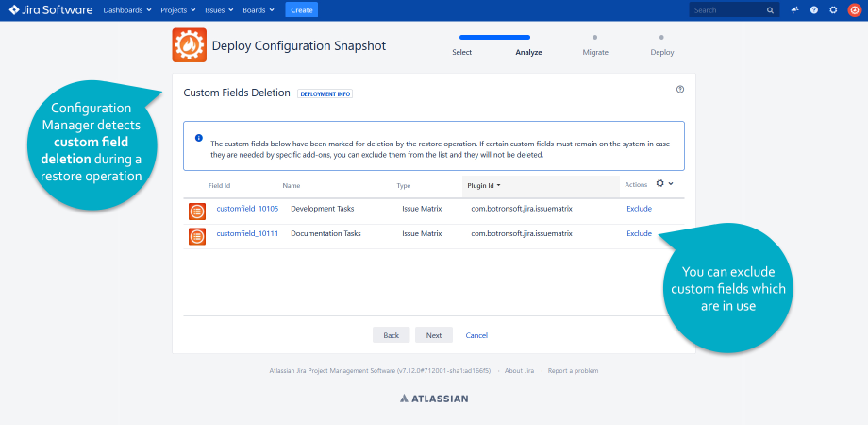Open the help question mark menu
Viewport: 868px width, 425px height.
(x=813, y=10)
